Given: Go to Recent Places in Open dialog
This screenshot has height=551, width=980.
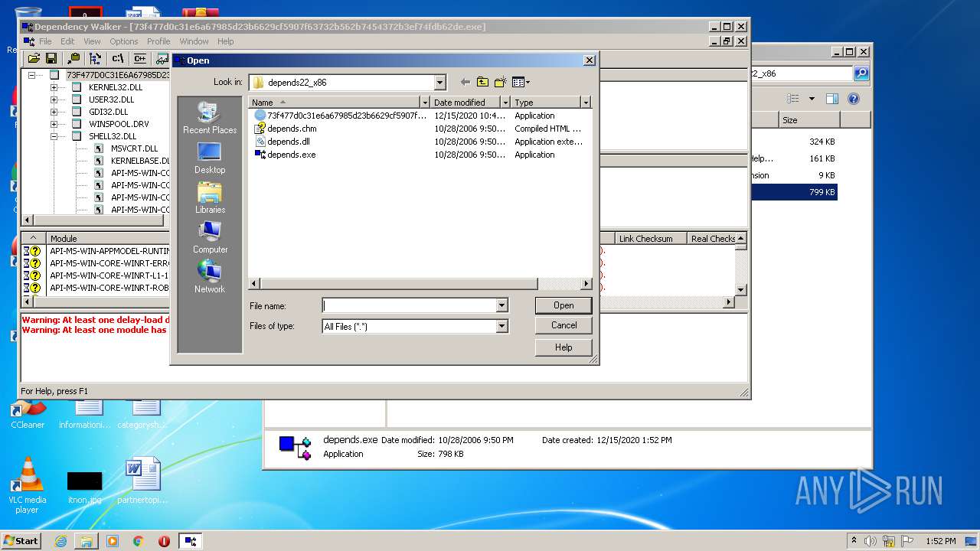Looking at the screenshot, I should 210,118.
